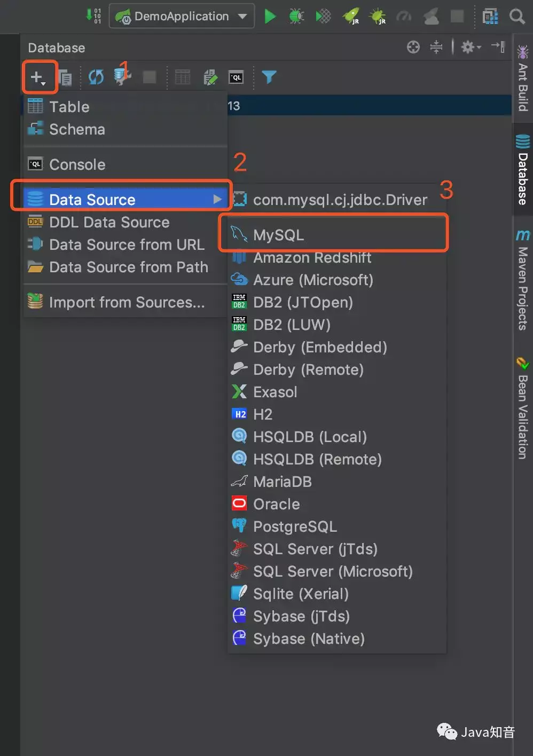Open the Database panel gear settings
533x756 pixels.
470,48
